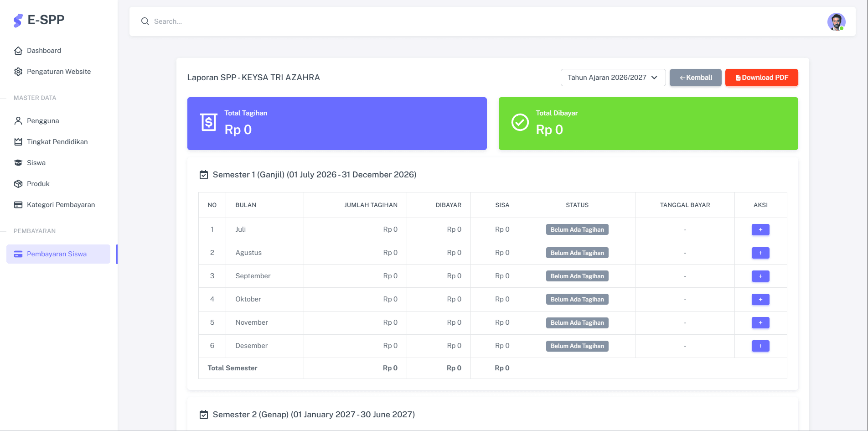Open Tingkat Pendidikan menu item
This screenshot has width=868, height=431.
(57, 142)
